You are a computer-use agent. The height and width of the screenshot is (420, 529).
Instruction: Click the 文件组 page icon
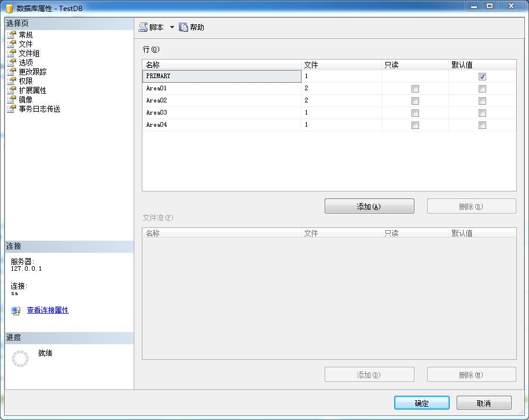(x=12, y=53)
